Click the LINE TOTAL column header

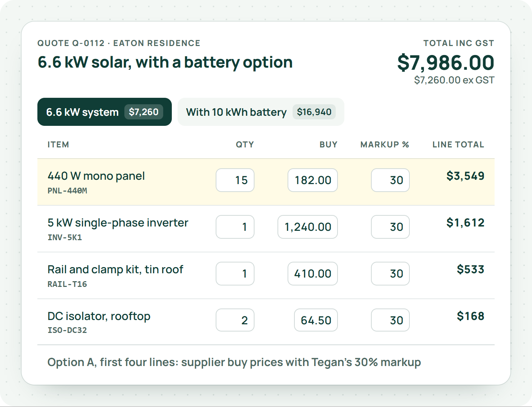tap(458, 145)
